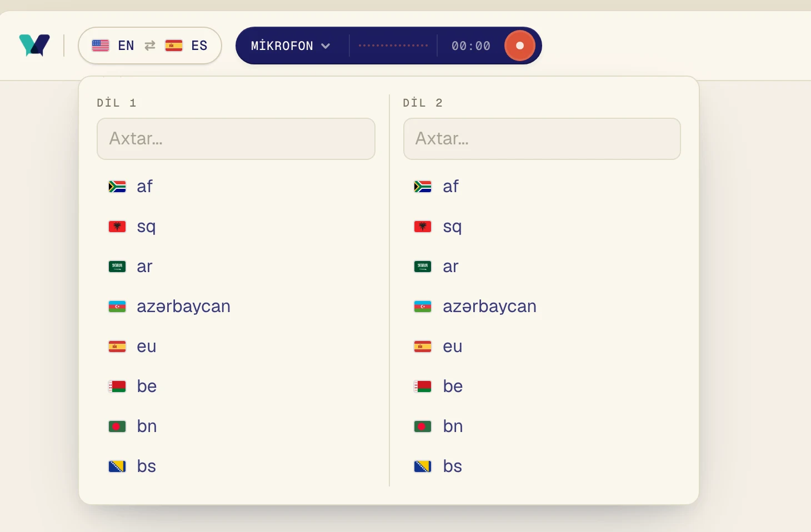Select af in the DİL 2 list

542,187
